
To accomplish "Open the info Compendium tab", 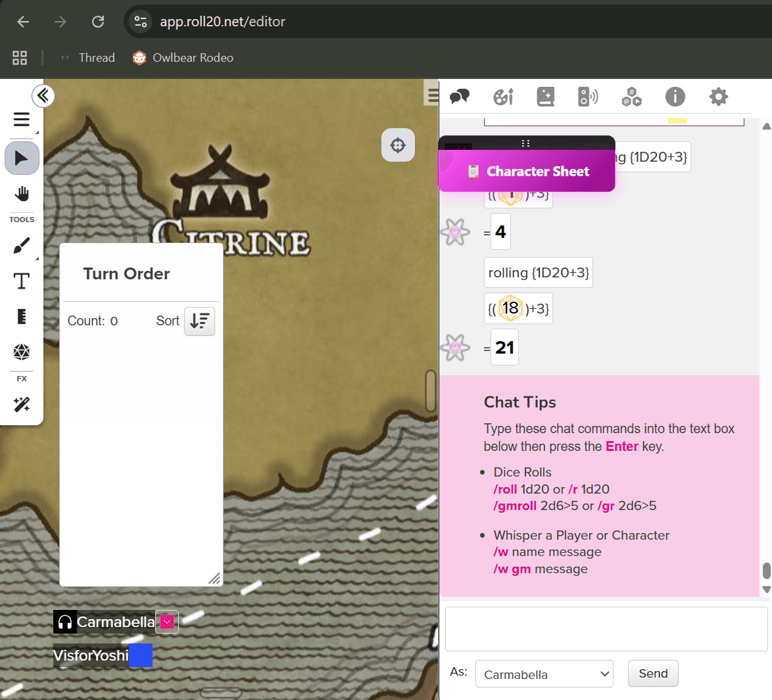I will coord(675,97).
